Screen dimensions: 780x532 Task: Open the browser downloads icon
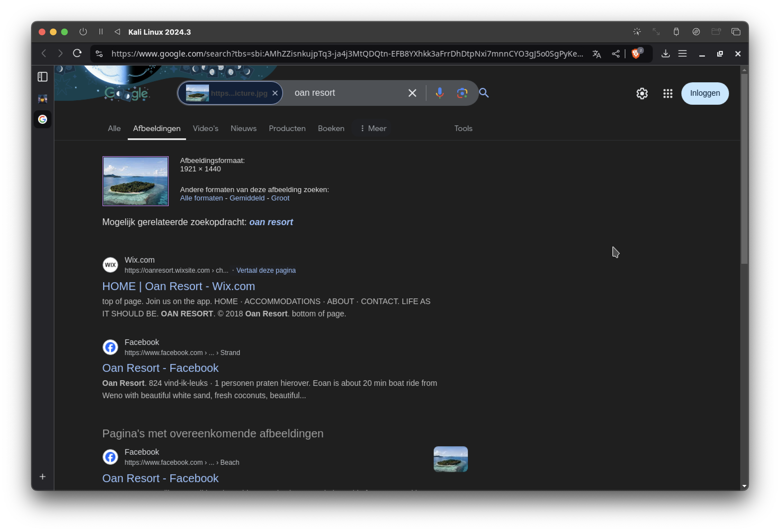(665, 54)
